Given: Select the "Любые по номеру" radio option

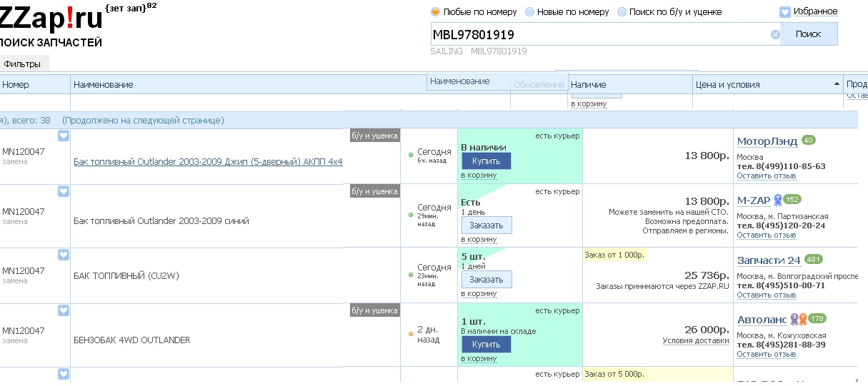Looking at the screenshot, I should pyautogui.click(x=435, y=12).
